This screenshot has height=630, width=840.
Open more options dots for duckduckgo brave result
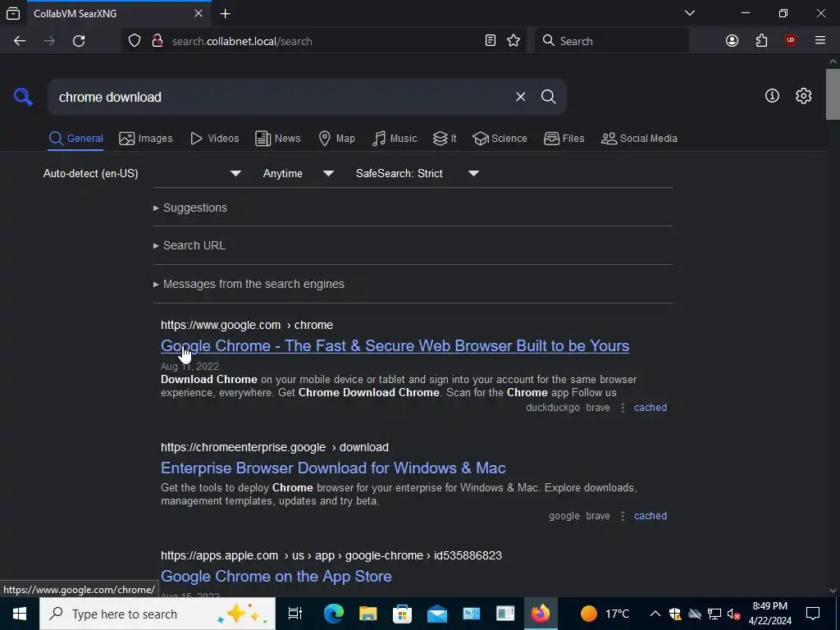(x=623, y=408)
